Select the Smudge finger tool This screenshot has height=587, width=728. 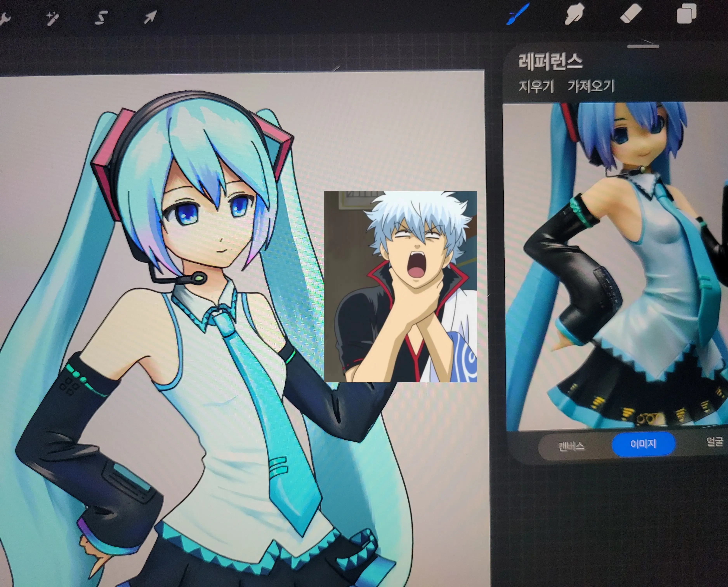(x=574, y=14)
